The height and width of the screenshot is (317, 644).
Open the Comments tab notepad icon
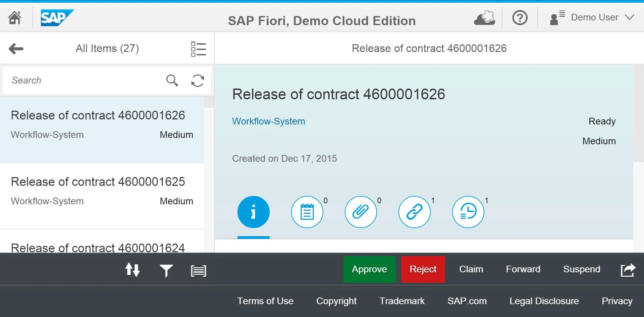(307, 212)
